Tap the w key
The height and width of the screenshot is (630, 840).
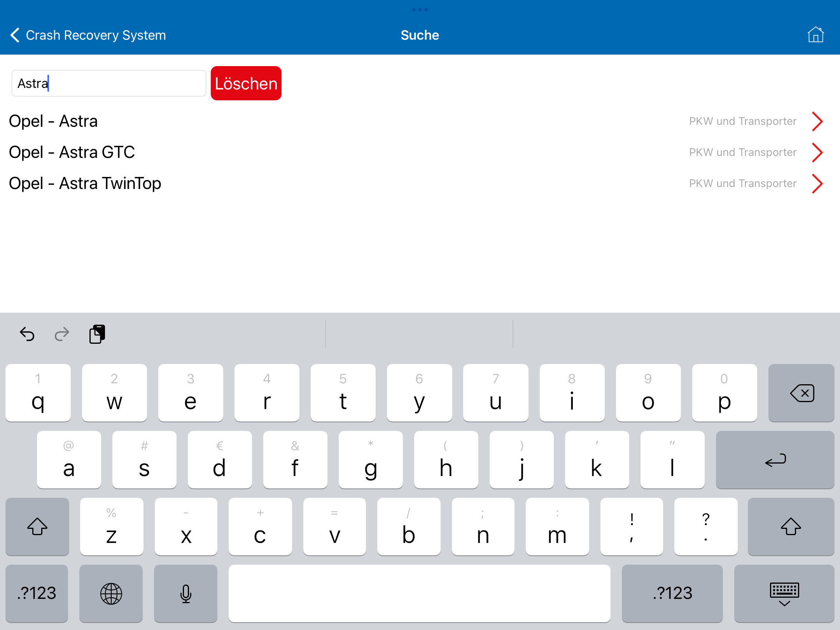pyautogui.click(x=114, y=393)
